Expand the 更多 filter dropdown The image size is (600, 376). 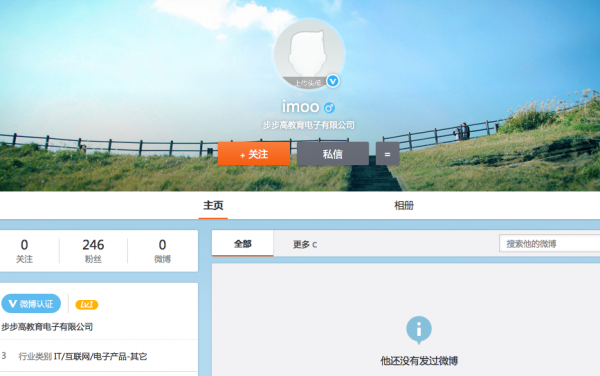[x=305, y=244]
